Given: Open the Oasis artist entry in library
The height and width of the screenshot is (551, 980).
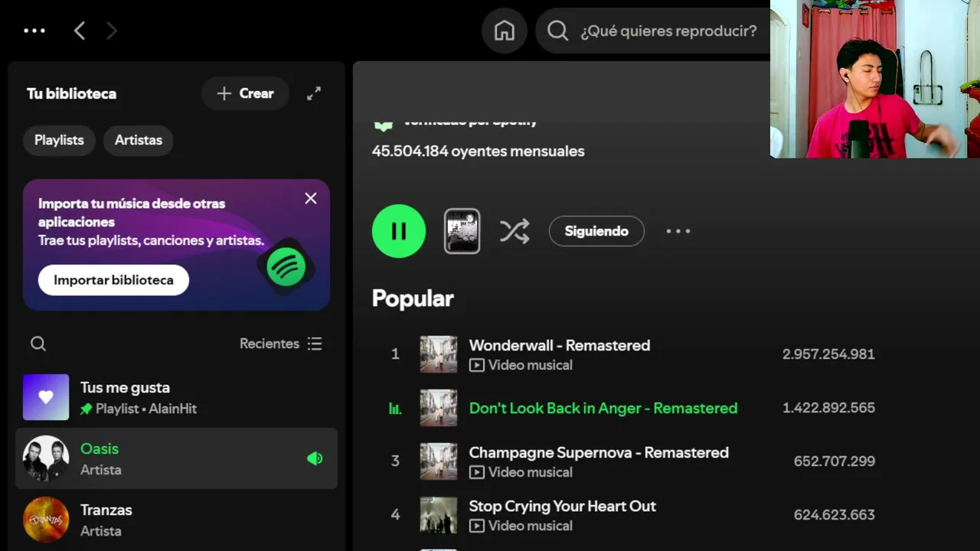Looking at the screenshot, I should [x=176, y=458].
